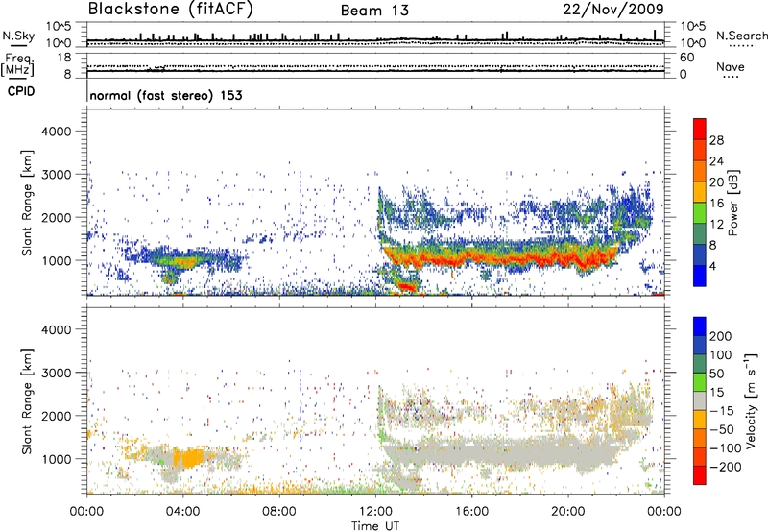Select the red top segment of Power colorbar

tap(700, 130)
